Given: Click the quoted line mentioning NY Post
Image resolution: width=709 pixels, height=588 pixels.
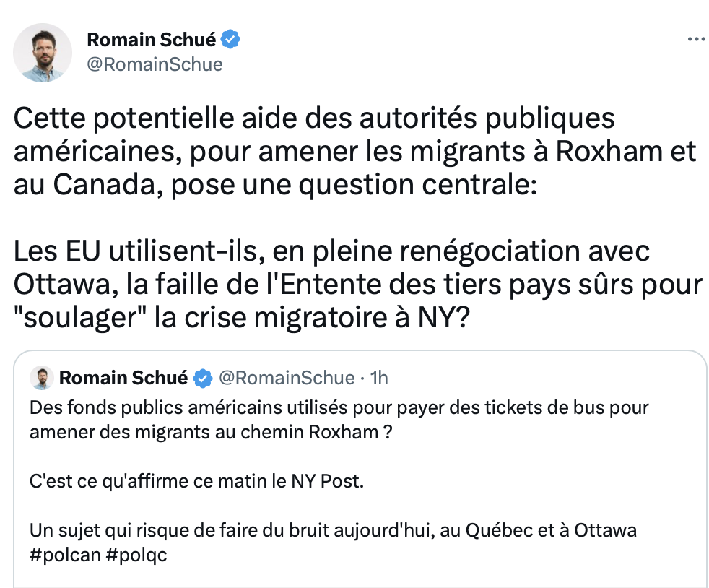Looking at the screenshot, I should [196, 481].
